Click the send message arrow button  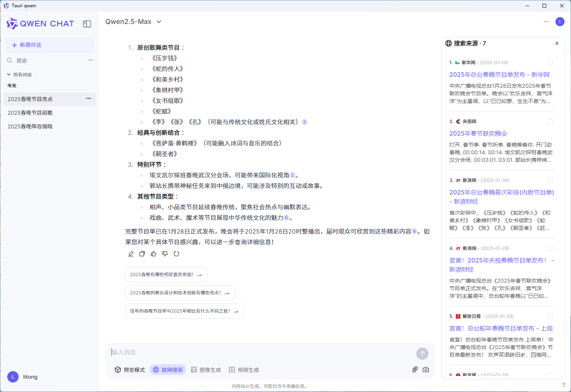pyautogui.click(x=422, y=354)
